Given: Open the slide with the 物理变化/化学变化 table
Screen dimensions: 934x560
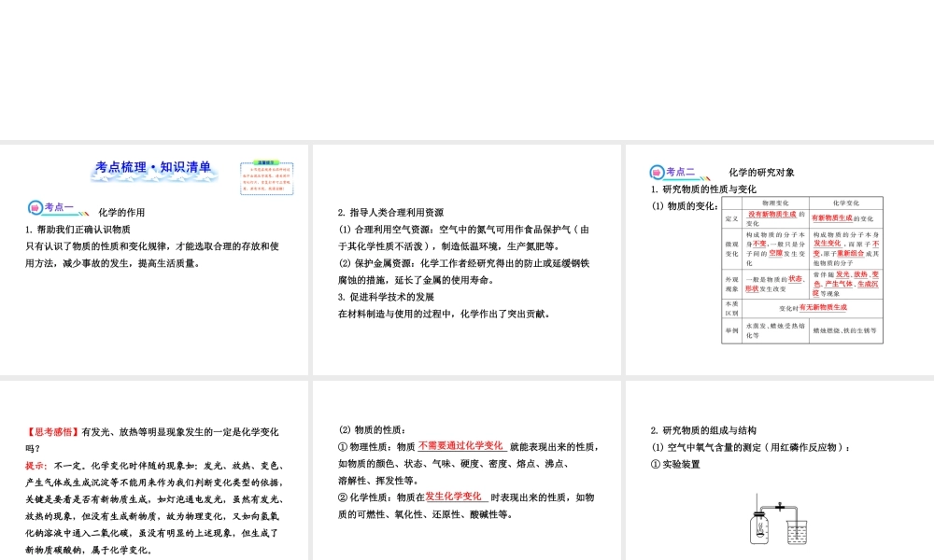Looking at the screenshot, I should point(780,259).
